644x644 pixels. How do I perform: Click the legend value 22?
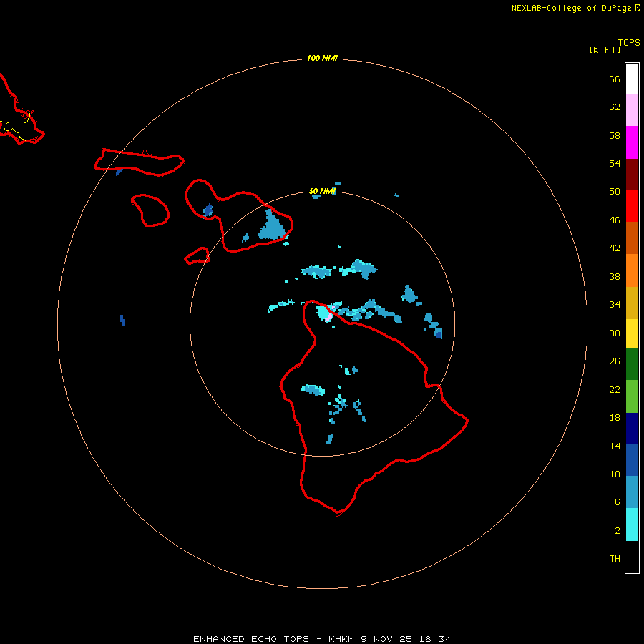point(615,390)
